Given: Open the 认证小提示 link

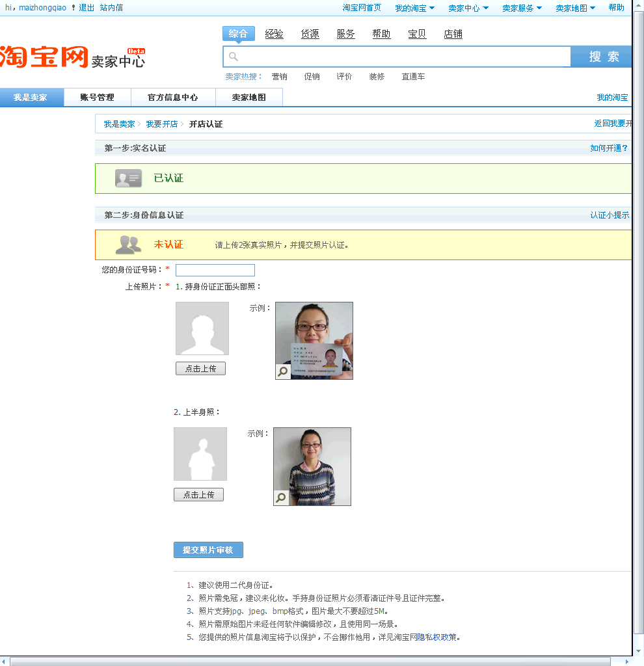Looking at the screenshot, I should click(x=610, y=215).
